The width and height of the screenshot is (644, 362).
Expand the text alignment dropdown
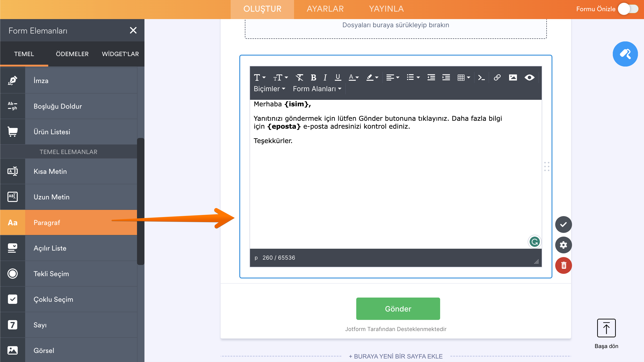393,78
